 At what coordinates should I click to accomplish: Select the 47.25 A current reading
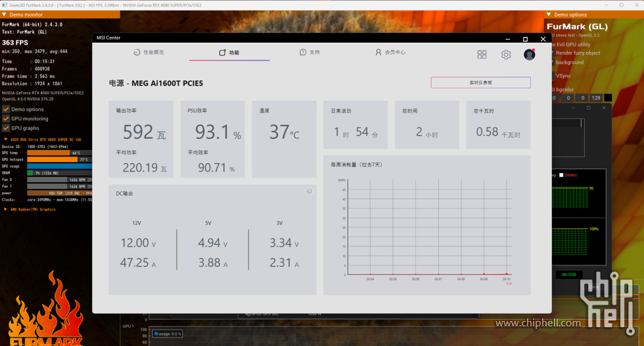point(138,262)
